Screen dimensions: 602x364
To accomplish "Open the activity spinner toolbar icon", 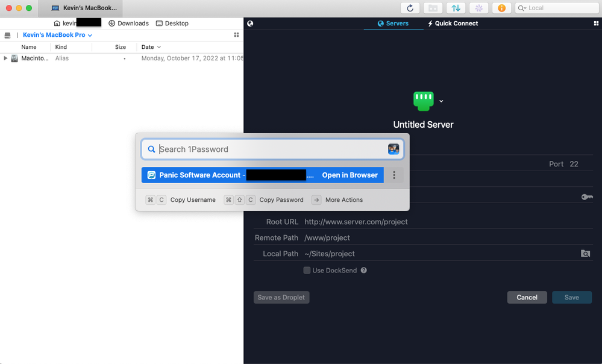I will 478,8.
